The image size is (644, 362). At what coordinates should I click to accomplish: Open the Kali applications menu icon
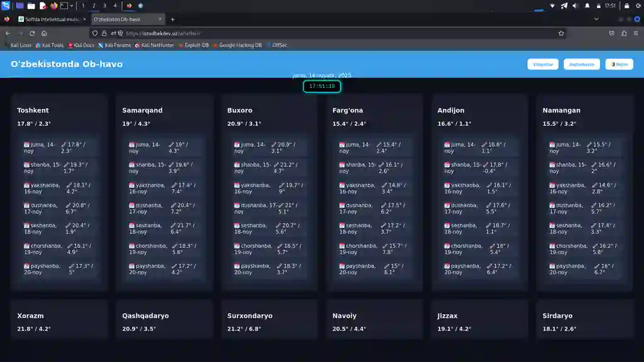6,6
